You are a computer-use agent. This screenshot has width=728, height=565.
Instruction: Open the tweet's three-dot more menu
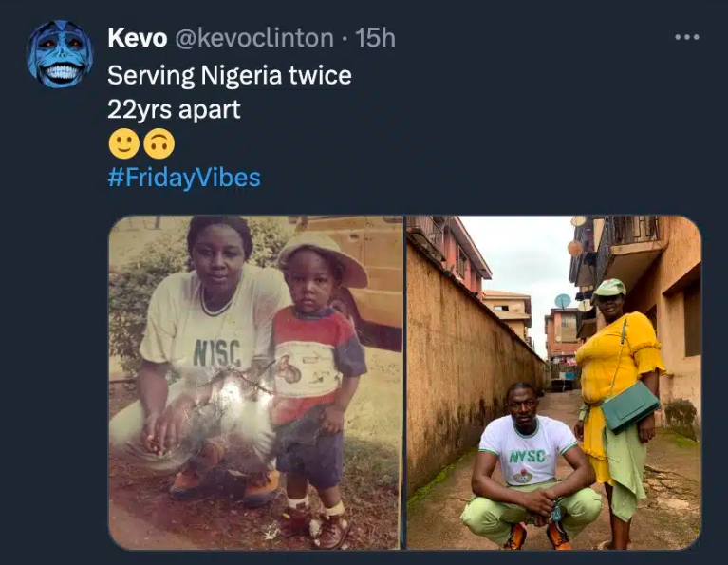click(x=686, y=37)
